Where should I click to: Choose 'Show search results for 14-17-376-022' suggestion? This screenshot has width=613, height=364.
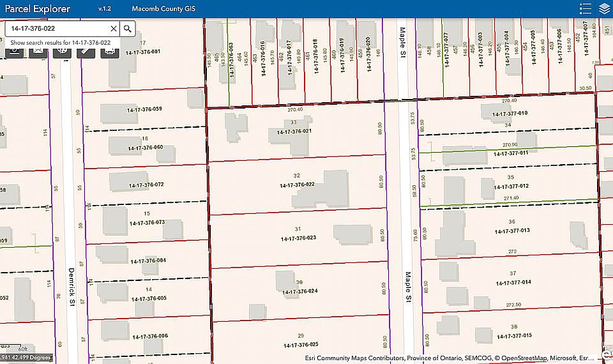tap(61, 43)
